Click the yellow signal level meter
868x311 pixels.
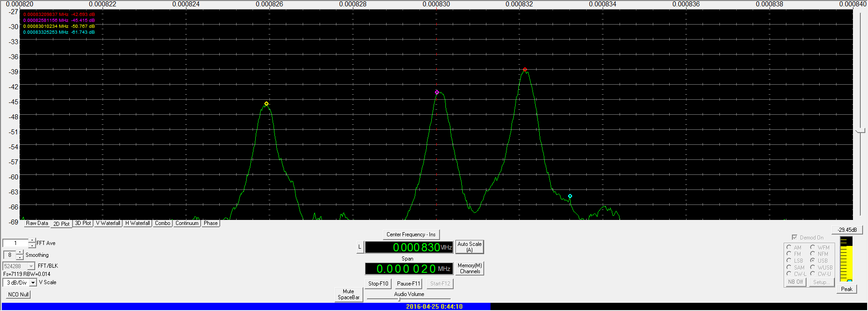tap(846, 259)
